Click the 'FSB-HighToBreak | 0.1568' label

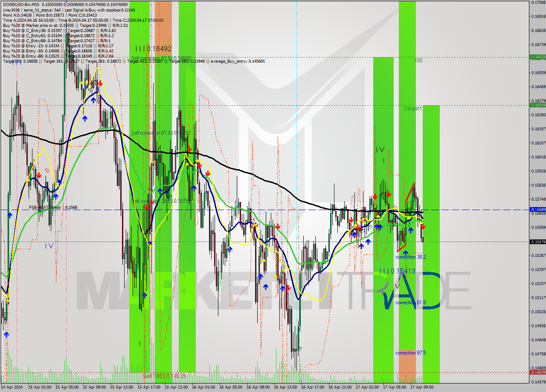coord(53,208)
